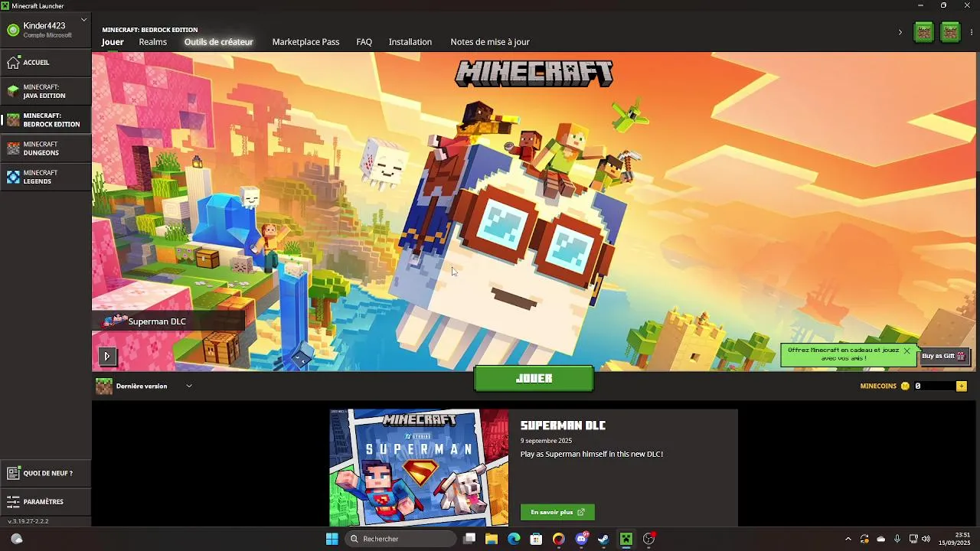Click the 9 septembre 2025 date text
This screenshot has width=980, height=551.
coord(546,441)
